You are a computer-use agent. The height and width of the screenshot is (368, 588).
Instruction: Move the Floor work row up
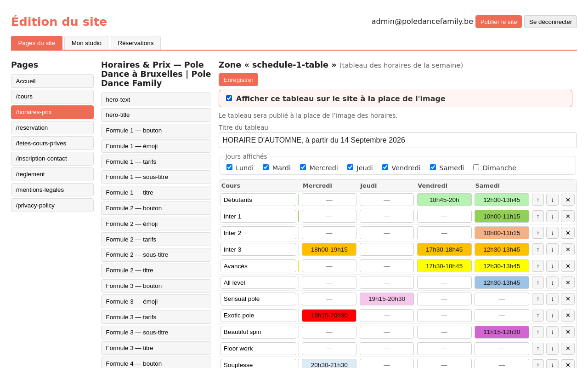click(538, 349)
